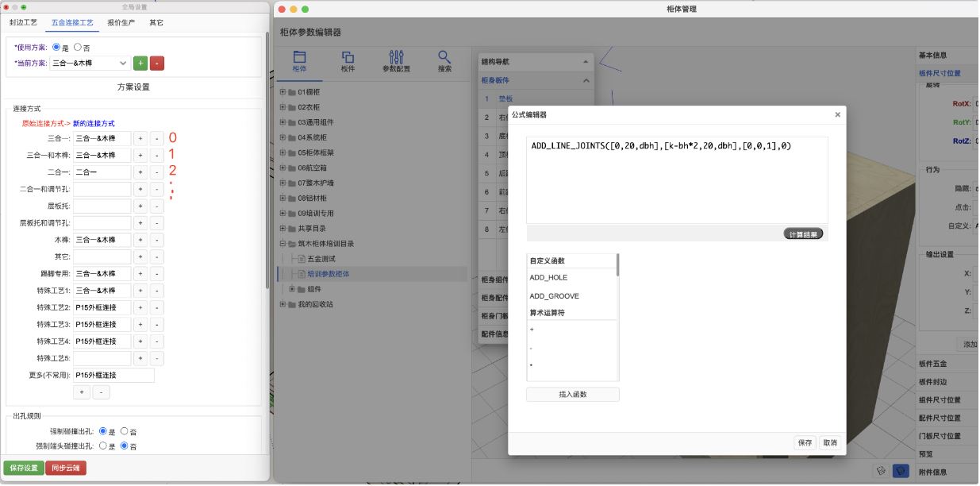This screenshot has height=486, width=980.
Task: Open the 当前方案 dropdown showing 三合一&木榫
Action: coord(87,64)
